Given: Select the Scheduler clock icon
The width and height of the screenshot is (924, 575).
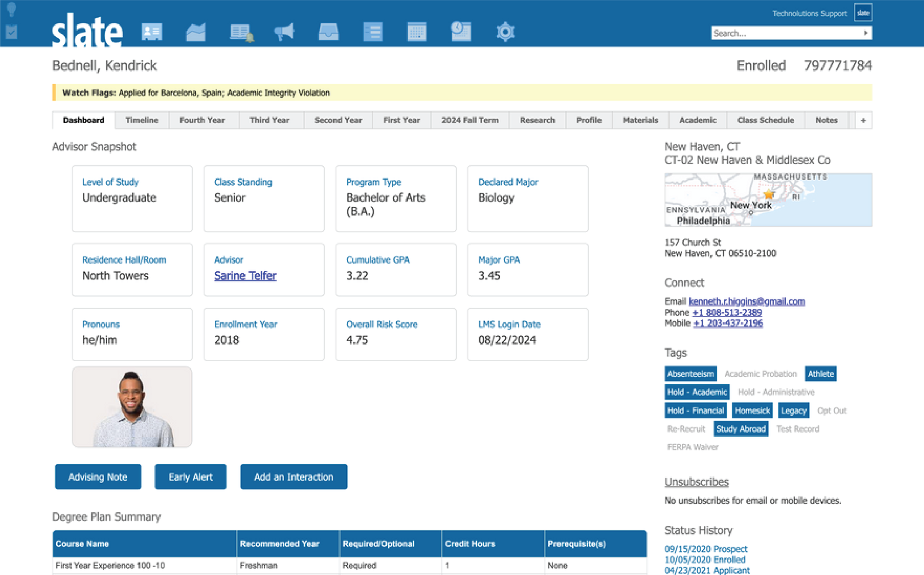Looking at the screenshot, I should (461, 32).
